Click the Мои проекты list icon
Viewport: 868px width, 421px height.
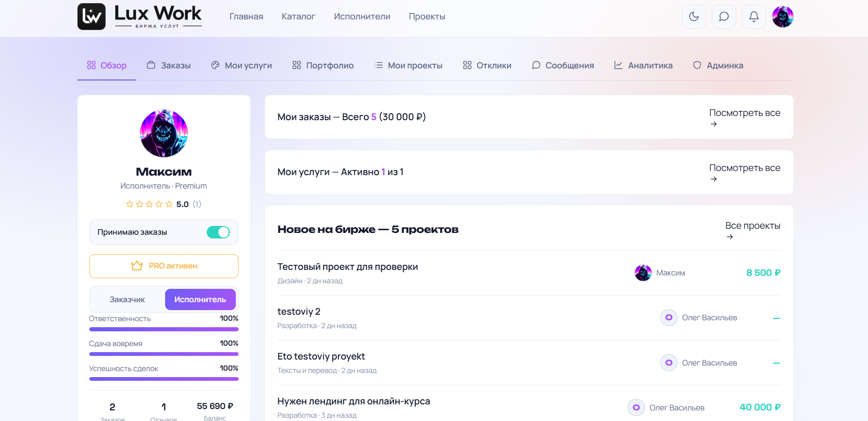coord(378,65)
